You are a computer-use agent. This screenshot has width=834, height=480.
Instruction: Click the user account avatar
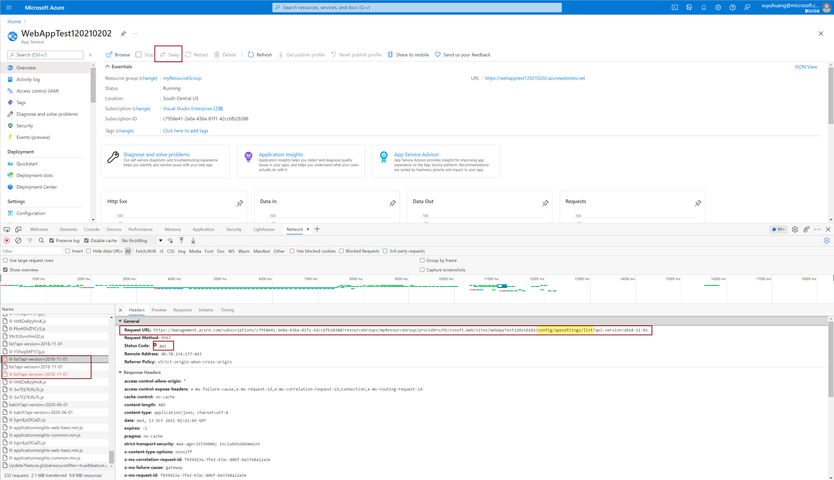827,7
